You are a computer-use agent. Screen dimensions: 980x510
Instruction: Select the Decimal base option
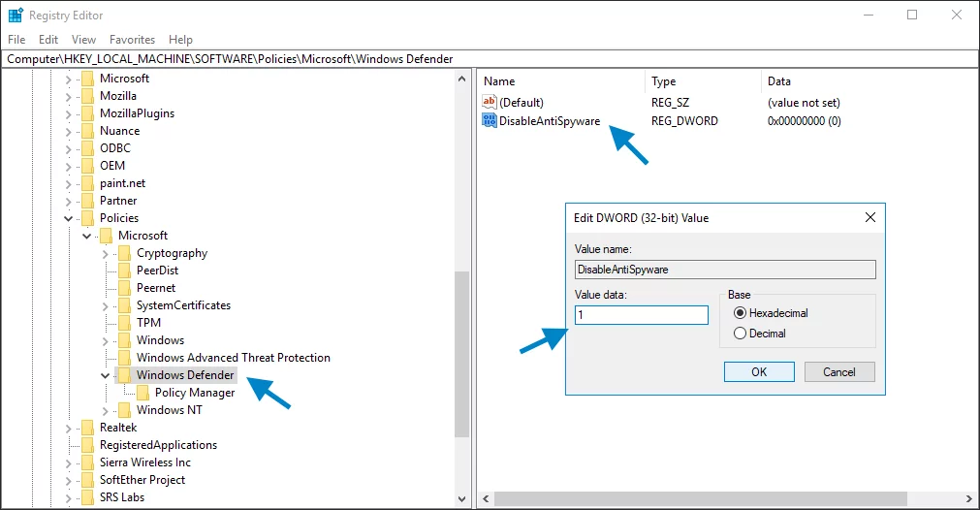[x=741, y=334]
